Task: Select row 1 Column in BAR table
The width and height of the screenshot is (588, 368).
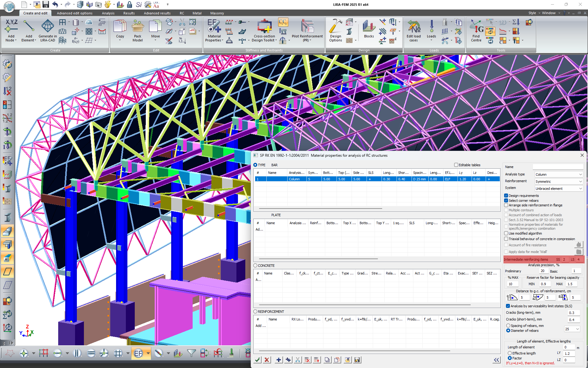Action: click(x=294, y=179)
